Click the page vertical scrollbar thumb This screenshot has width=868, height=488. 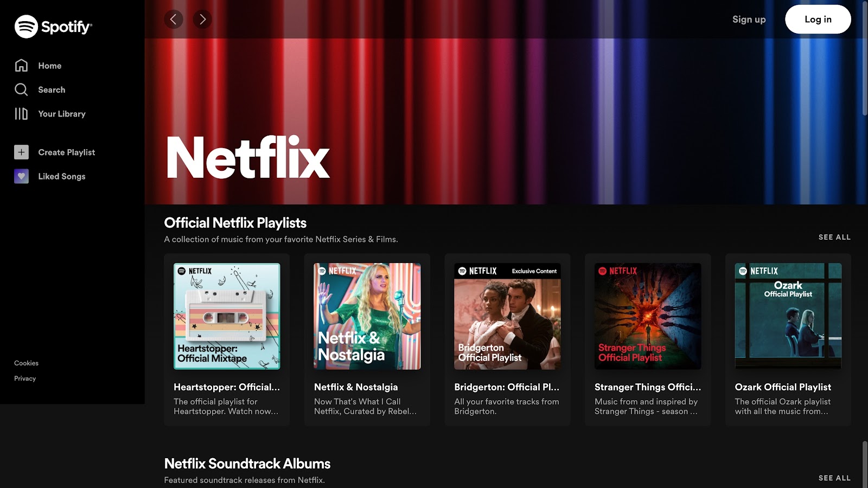tap(865, 58)
